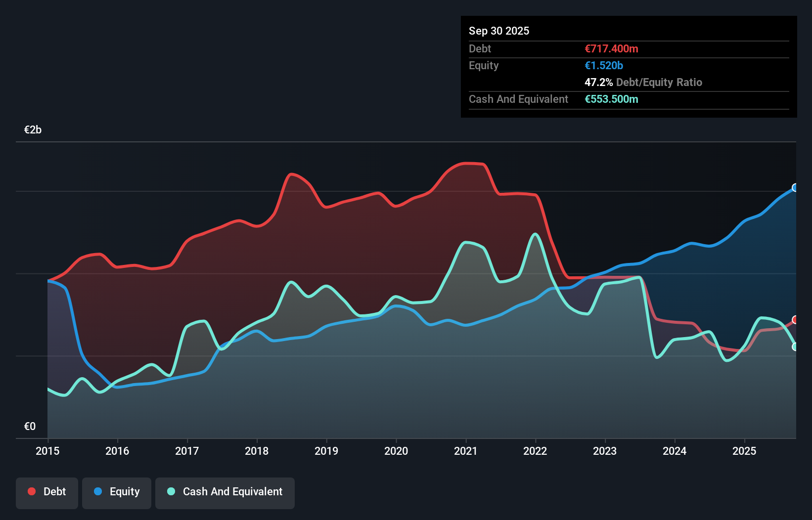Select the 2015 year label
Screen dimensions: 812x520
click(47, 451)
